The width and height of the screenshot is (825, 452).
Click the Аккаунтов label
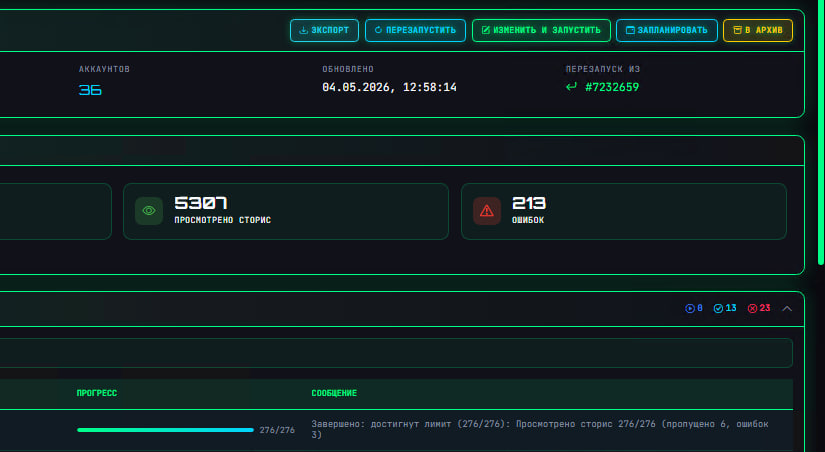pos(104,69)
